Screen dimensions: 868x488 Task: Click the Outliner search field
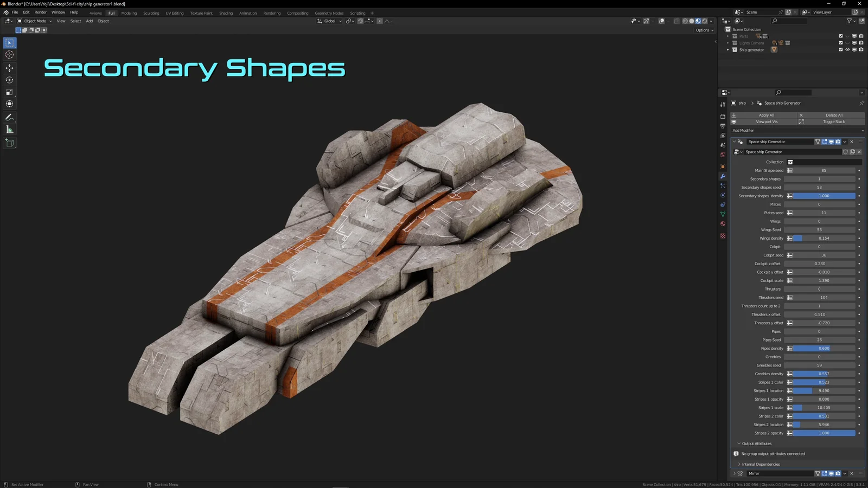[789, 21]
